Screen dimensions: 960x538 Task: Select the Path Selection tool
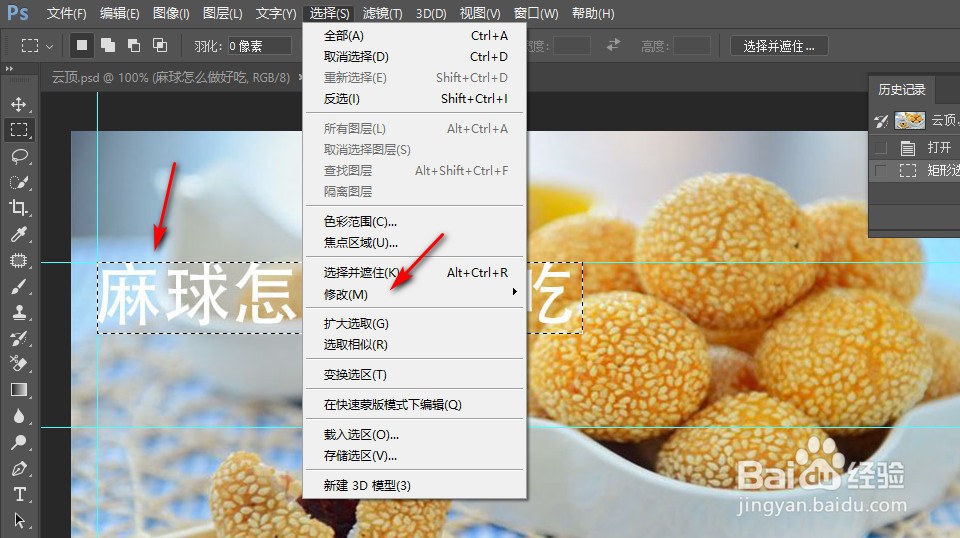[x=18, y=520]
